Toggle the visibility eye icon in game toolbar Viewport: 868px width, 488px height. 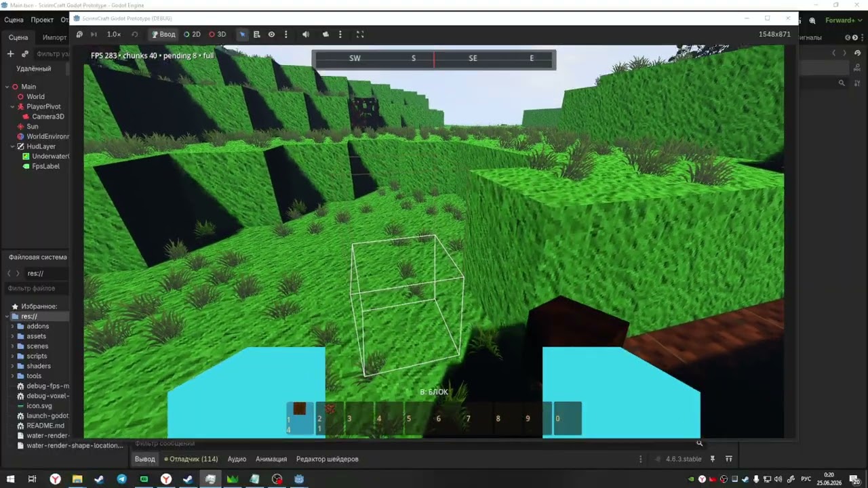[x=271, y=34]
